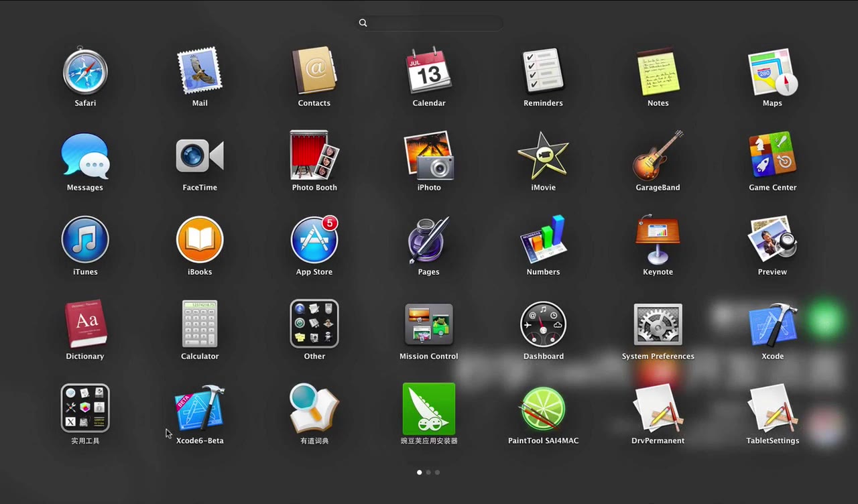858x504 pixels.
Task: Launch iPhoto
Action: (429, 155)
